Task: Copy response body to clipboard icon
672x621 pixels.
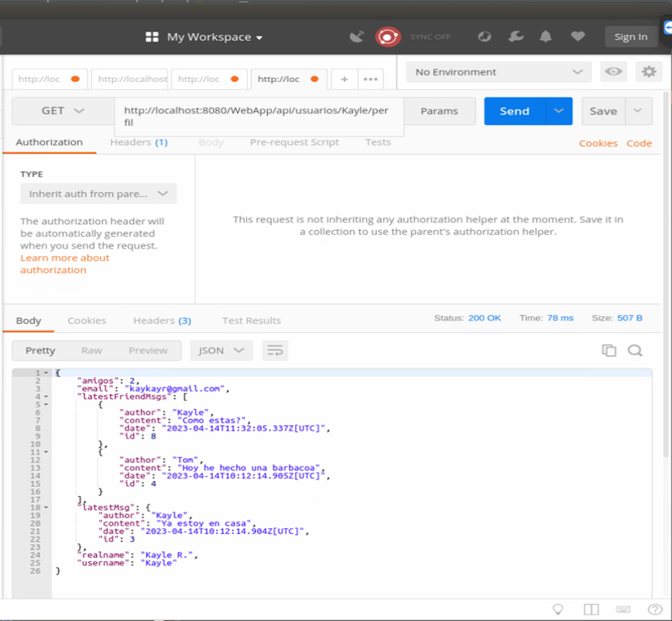Action: (x=608, y=350)
